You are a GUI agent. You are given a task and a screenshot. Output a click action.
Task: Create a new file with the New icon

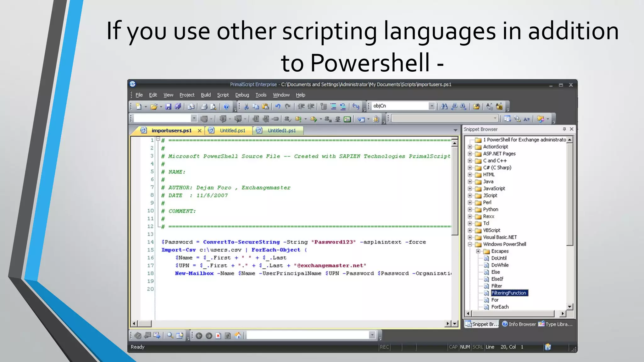point(139,107)
